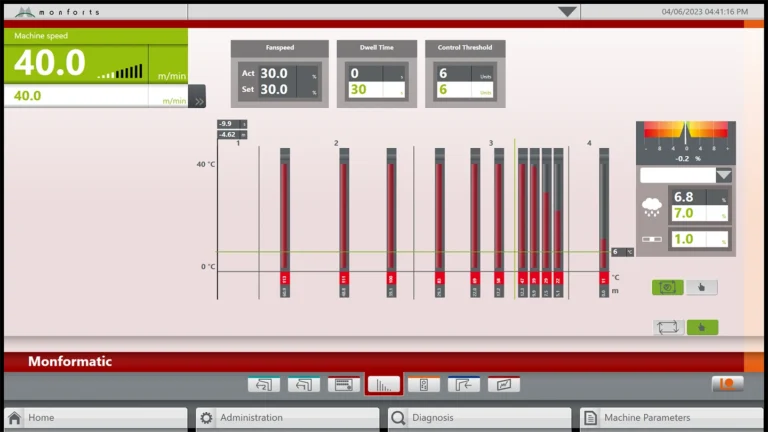This screenshot has width=768, height=432.
Task: Switch to manual hand mode, upper toggle
Action: click(702, 287)
